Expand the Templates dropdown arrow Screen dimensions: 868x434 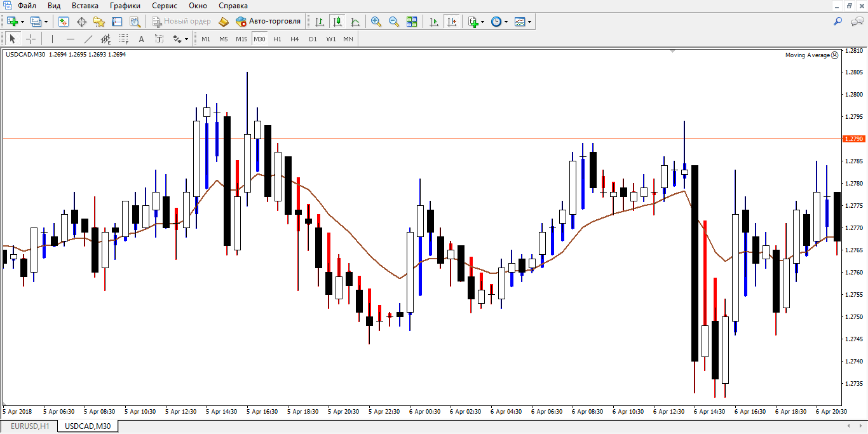(530, 22)
